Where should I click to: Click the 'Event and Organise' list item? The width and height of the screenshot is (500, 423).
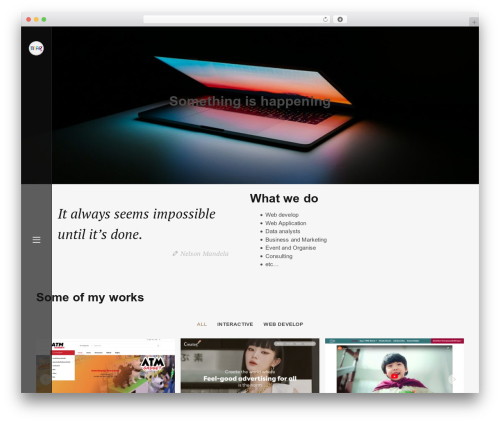(291, 248)
